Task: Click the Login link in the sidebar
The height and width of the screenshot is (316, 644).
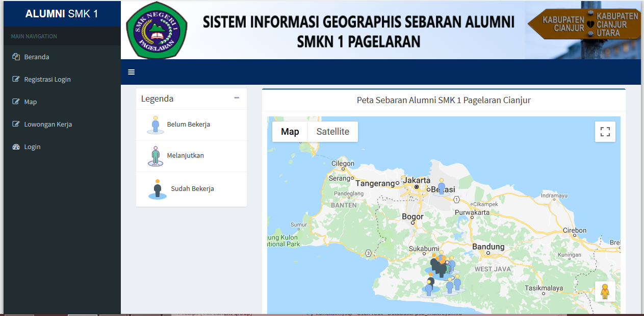Action: 32,147
